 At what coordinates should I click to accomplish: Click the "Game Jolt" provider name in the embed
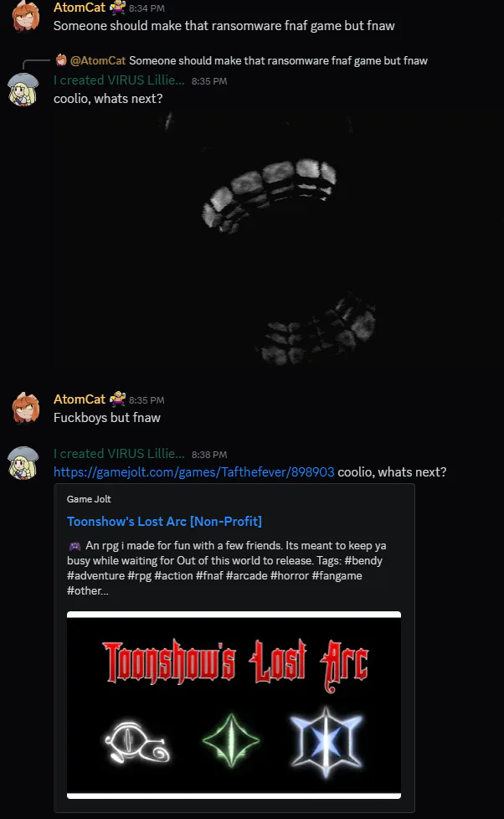coord(89,499)
